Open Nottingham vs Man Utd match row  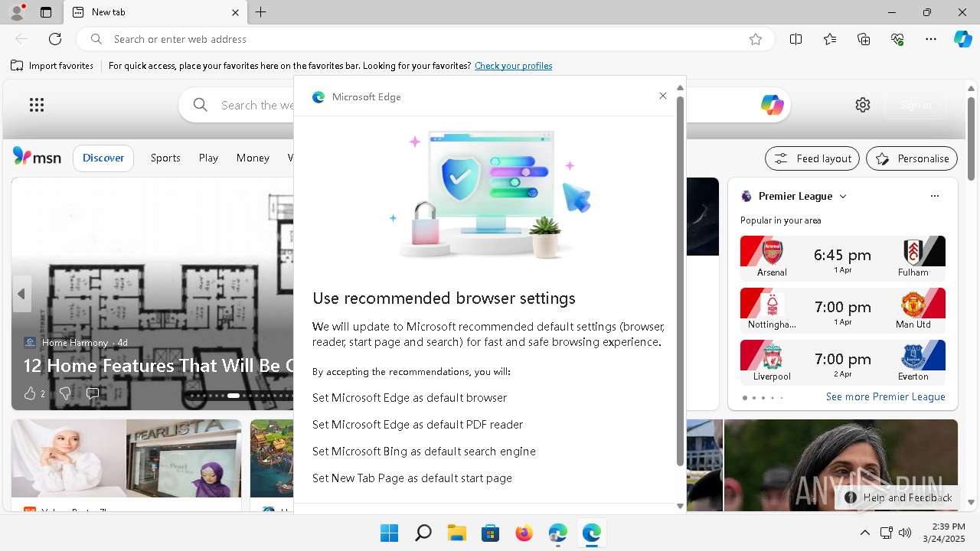point(843,309)
